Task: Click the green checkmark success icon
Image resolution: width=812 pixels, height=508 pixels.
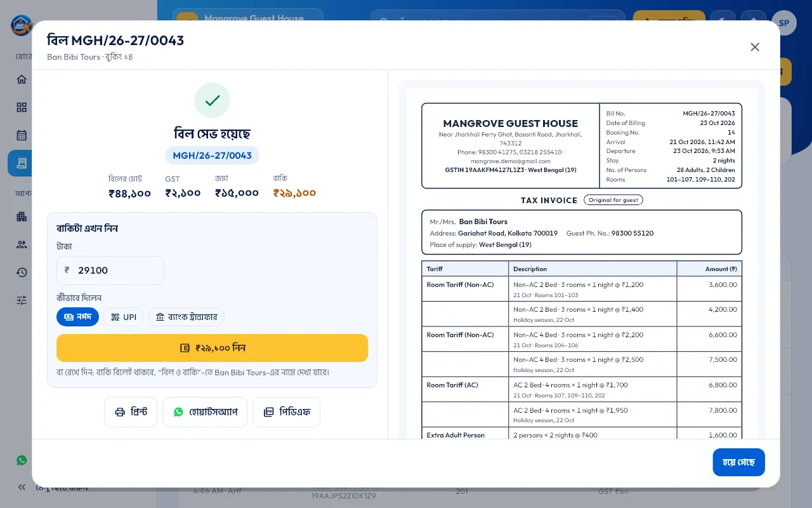Action: click(212, 100)
